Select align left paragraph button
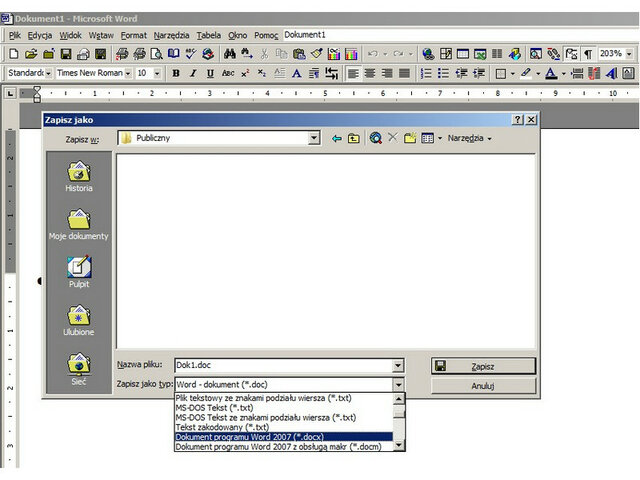The height and width of the screenshot is (480, 640). tap(353, 73)
